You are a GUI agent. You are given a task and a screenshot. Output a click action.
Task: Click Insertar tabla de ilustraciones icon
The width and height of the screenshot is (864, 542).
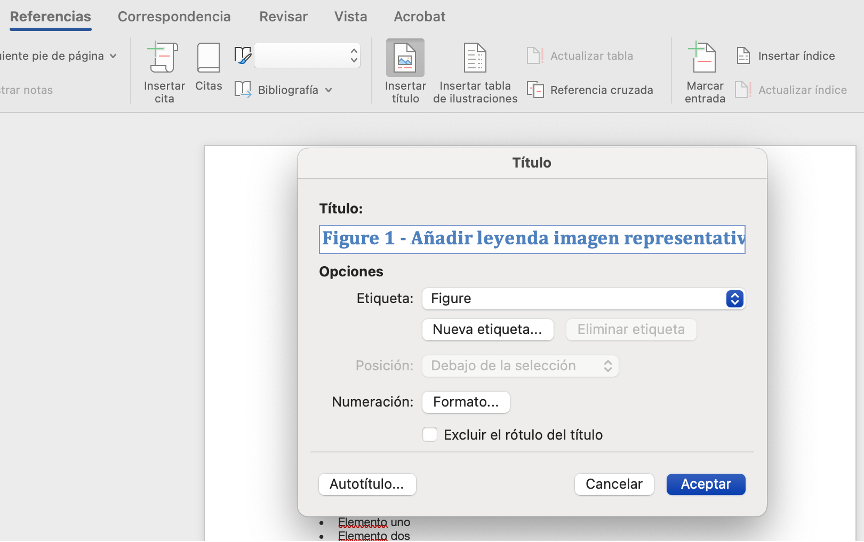(x=475, y=58)
